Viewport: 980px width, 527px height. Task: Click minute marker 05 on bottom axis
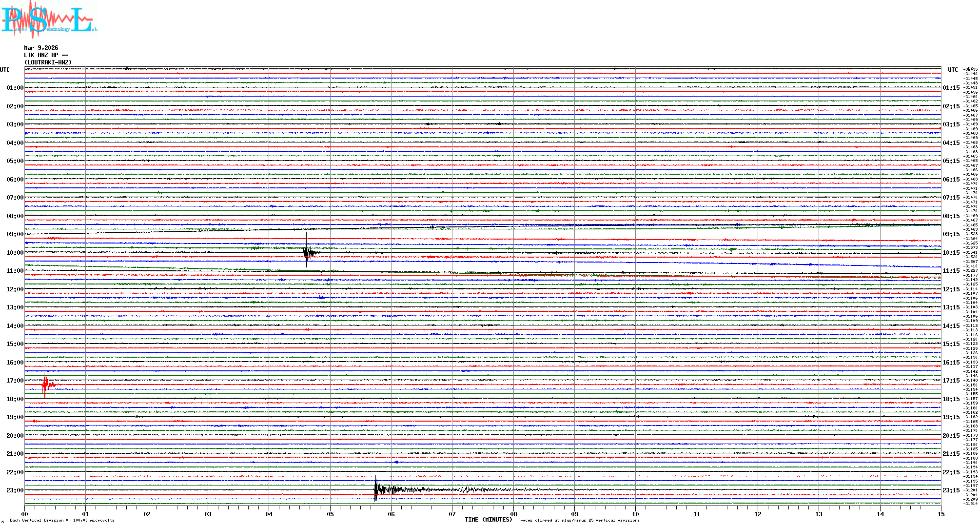(x=330, y=514)
